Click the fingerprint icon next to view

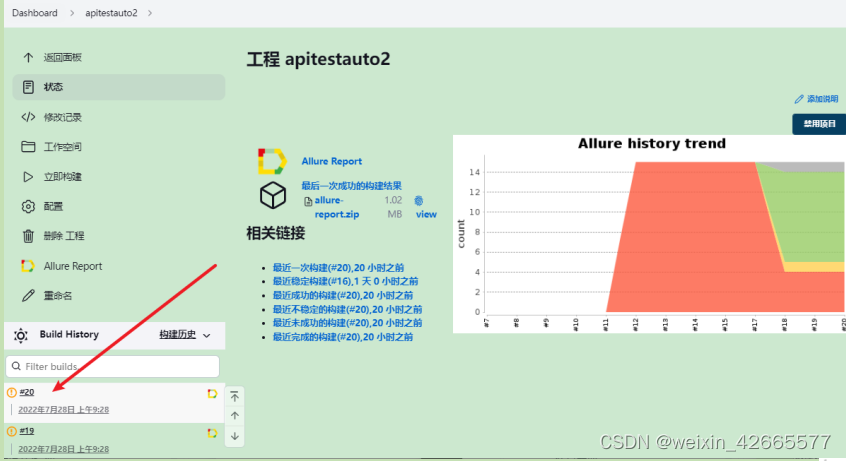[x=419, y=201]
